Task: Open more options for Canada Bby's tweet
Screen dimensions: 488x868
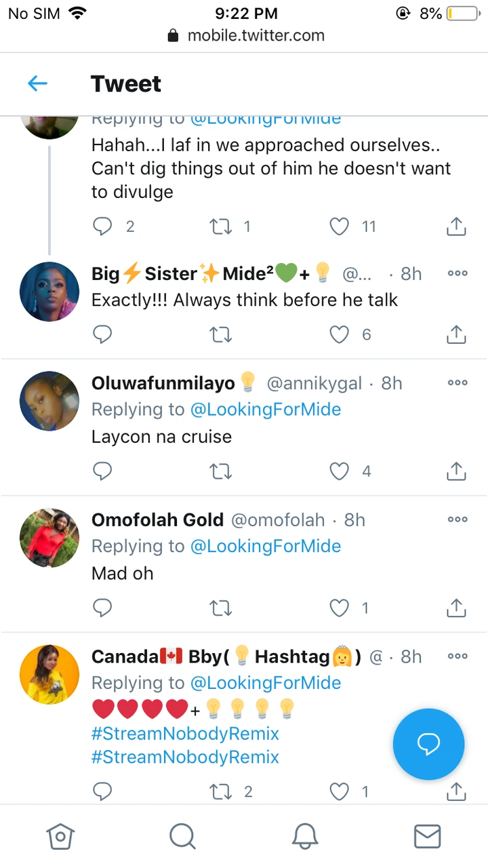Action: pyautogui.click(x=457, y=656)
